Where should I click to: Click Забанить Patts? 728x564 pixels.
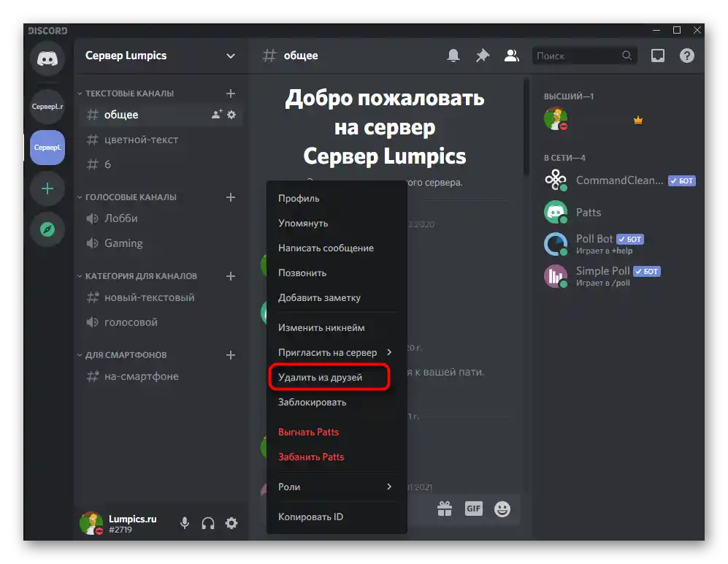point(337,457)
